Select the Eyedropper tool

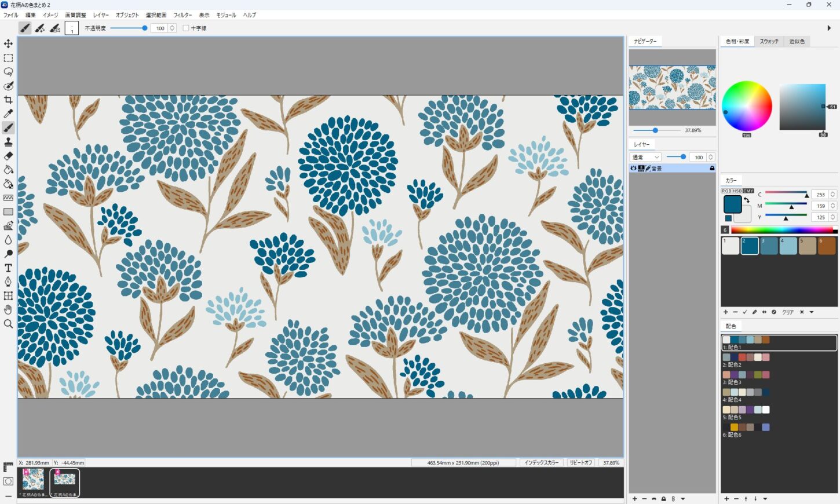tap(8, 114)
